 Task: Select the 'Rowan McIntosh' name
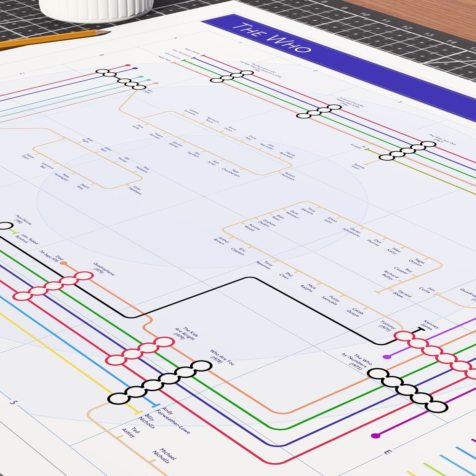click(x=288, y=176)
